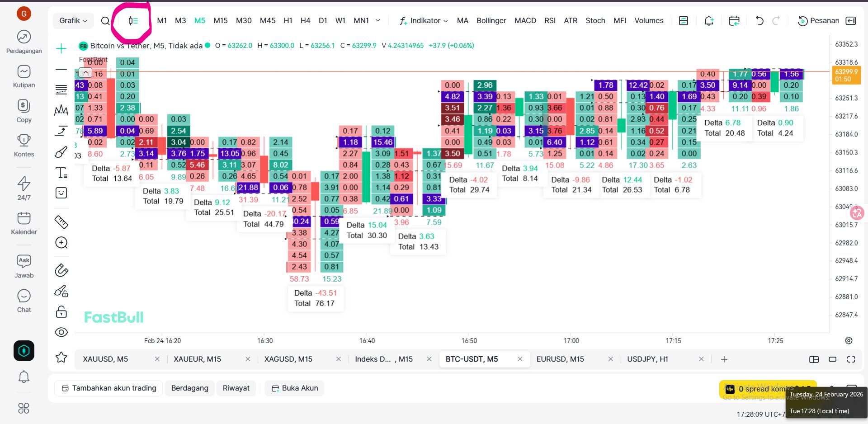Select the brush drawing tool
The width and height of the screenshot is (868, 424).
click(61, 152)
